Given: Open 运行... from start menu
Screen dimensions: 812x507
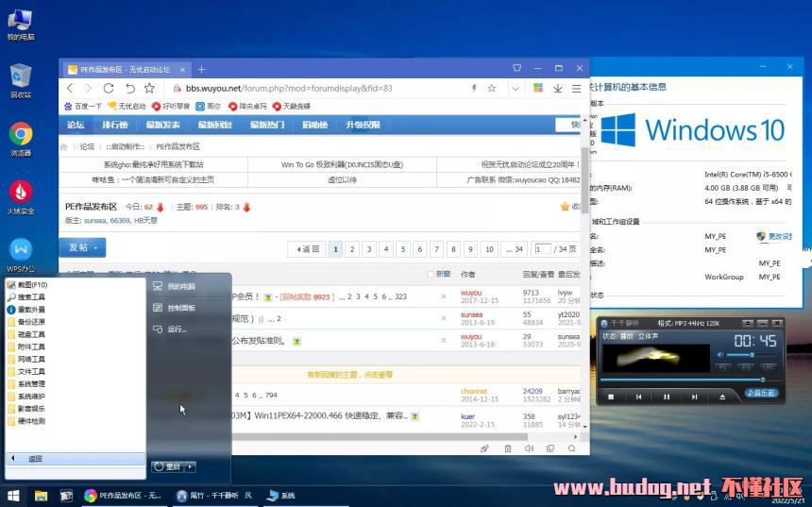Looking at the screenshot, I should pos(169,329).
